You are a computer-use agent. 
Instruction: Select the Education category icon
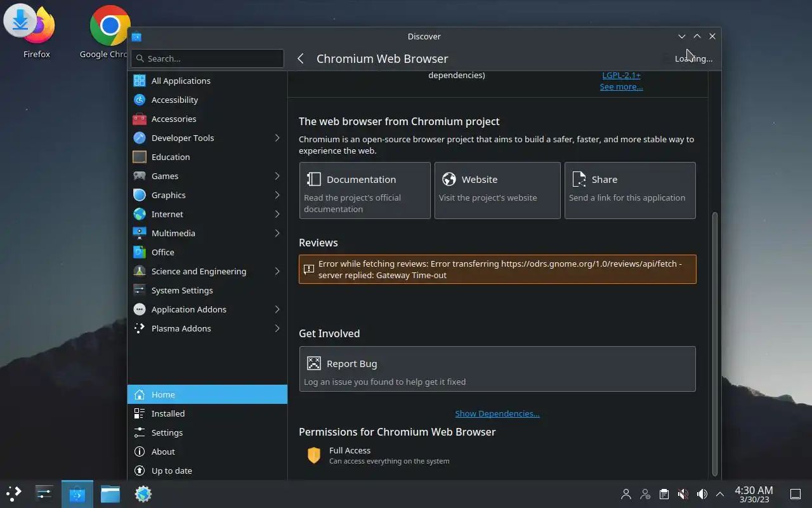coord(140,157)
